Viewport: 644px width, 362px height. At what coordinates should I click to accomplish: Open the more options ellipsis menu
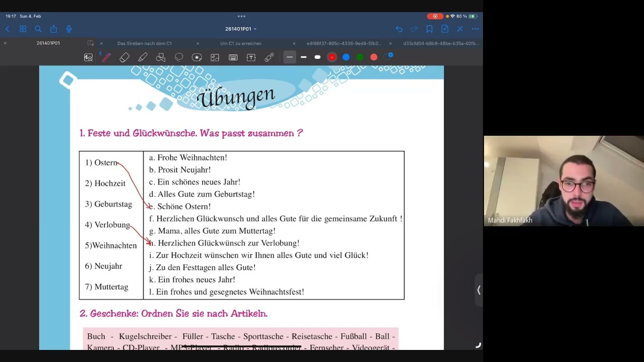coord(475,29)
